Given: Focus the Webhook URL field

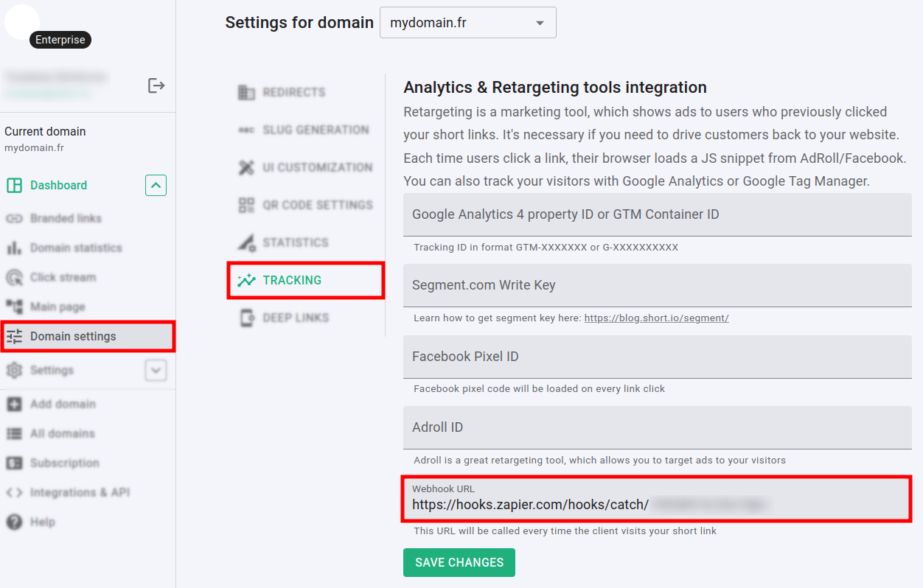Looking at the screenshot, I should [x=656, y=505].
